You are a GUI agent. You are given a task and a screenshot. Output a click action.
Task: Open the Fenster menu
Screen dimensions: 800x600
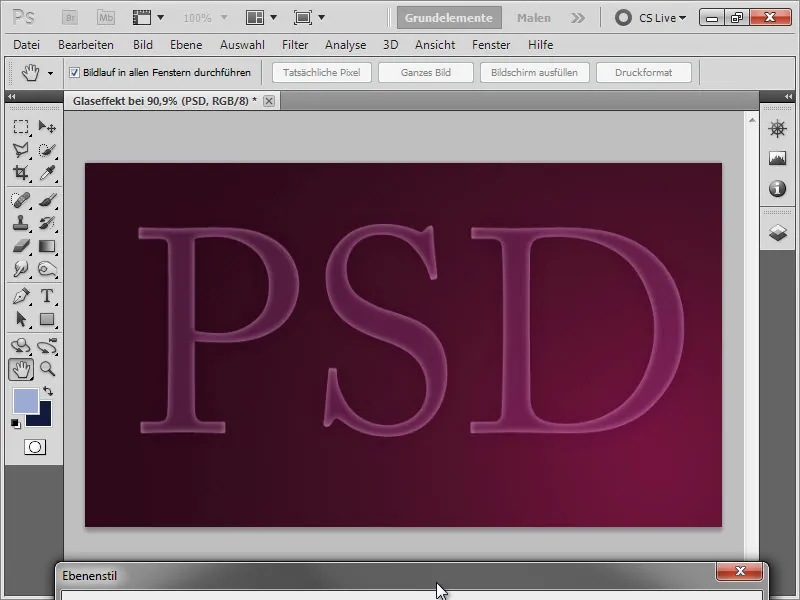(491, 45)
